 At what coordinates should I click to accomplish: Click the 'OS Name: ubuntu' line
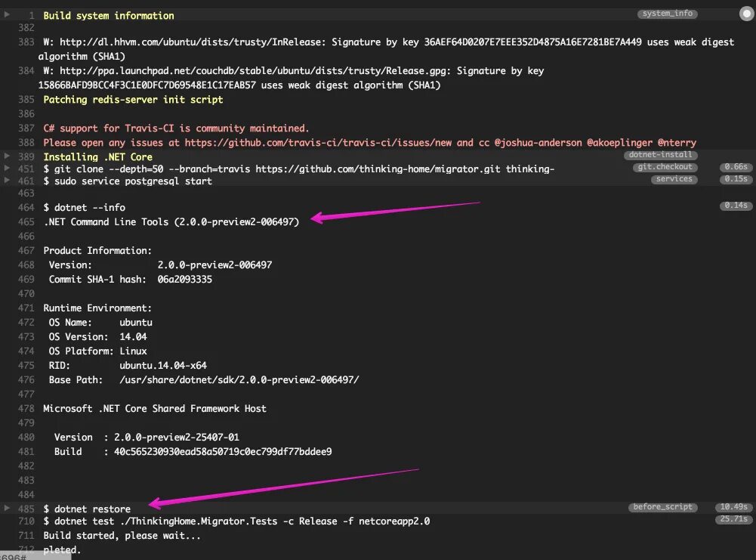point(100,322)
